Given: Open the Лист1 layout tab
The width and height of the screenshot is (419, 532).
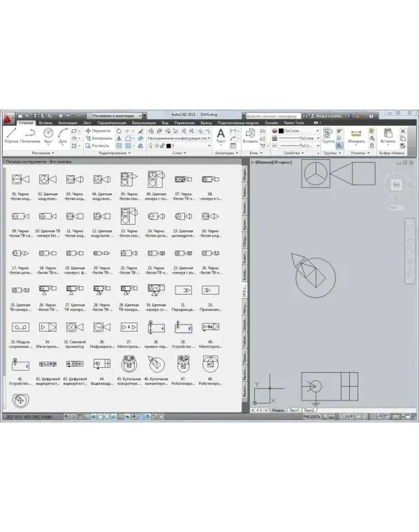Looking at the screenshot, I should point(294,409).
